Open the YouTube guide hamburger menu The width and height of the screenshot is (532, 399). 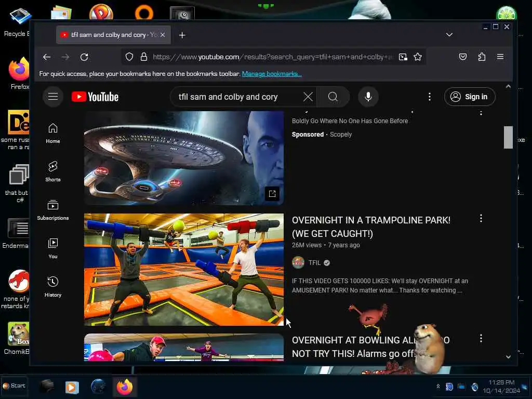click(x=52, y=97)
